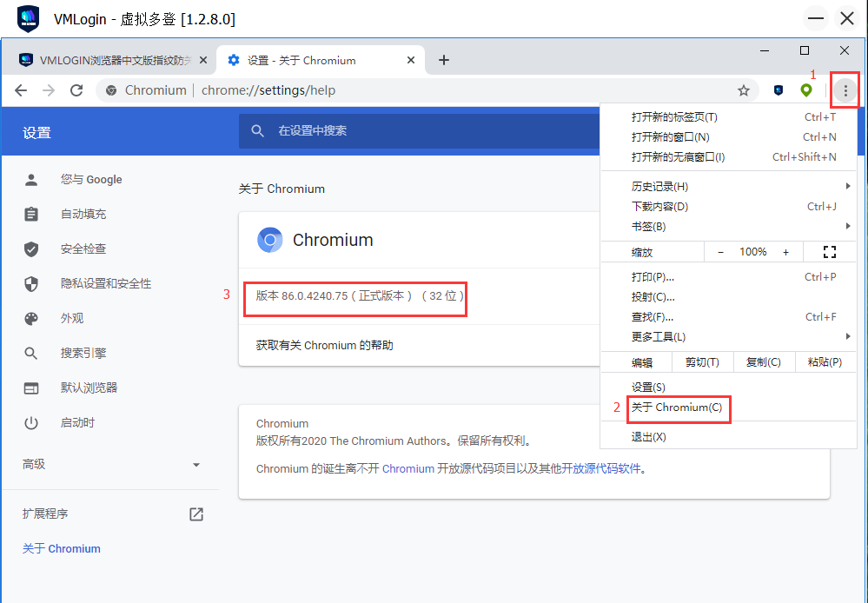868x603 pixels.
Task: Click plus to increase zoom level
Action: coord(785,251)
